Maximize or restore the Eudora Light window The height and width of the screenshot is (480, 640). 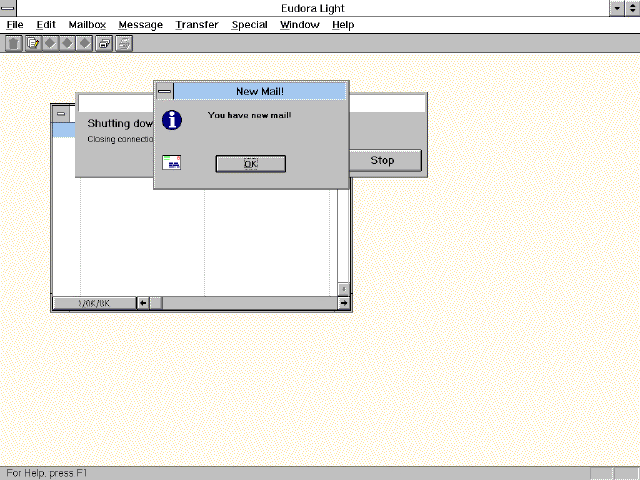(x=632, y=8)
